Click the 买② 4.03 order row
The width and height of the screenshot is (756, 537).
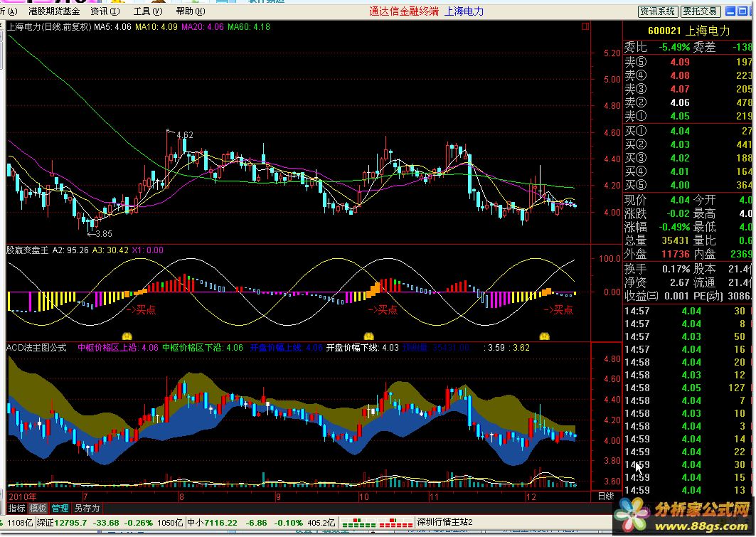[x=688, y=144]
